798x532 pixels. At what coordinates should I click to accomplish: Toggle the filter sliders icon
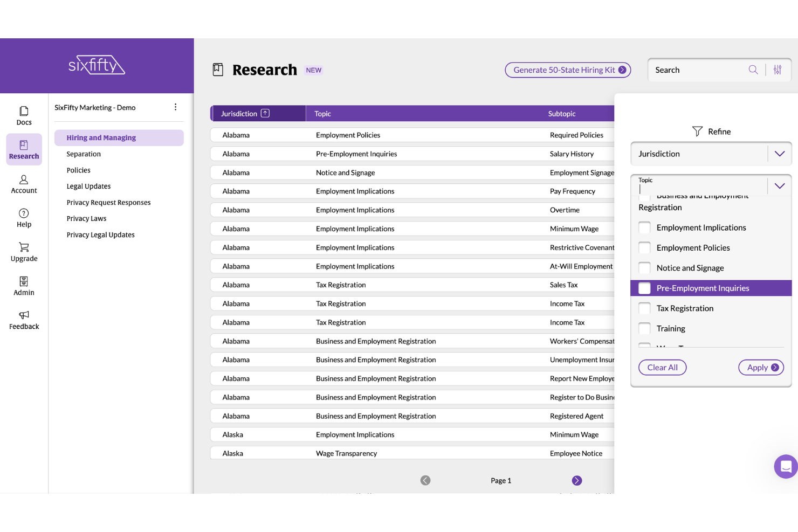click(x=778, y=70)
